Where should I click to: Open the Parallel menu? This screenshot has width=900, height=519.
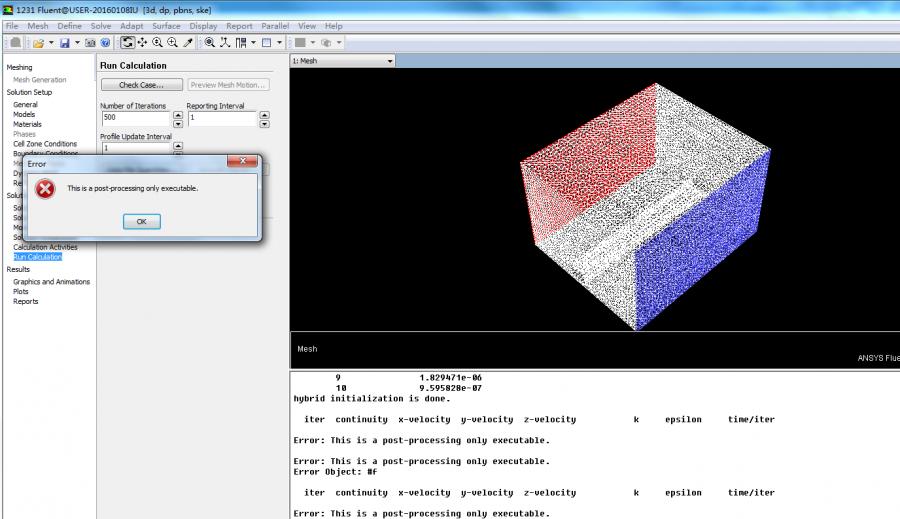[x=275, y=26]
